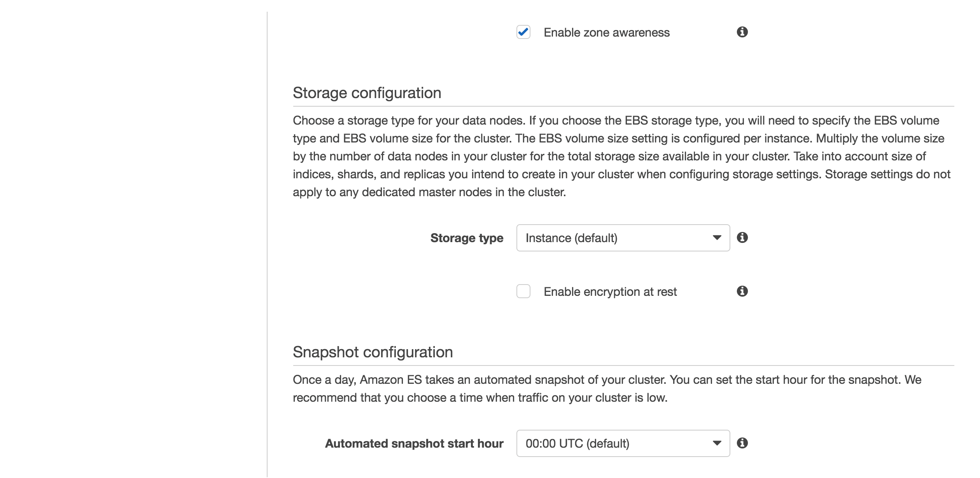Viewport: 980px width, 478px height.
Task: Click the Snapshot configuration heading
Action: pos(373,352)
